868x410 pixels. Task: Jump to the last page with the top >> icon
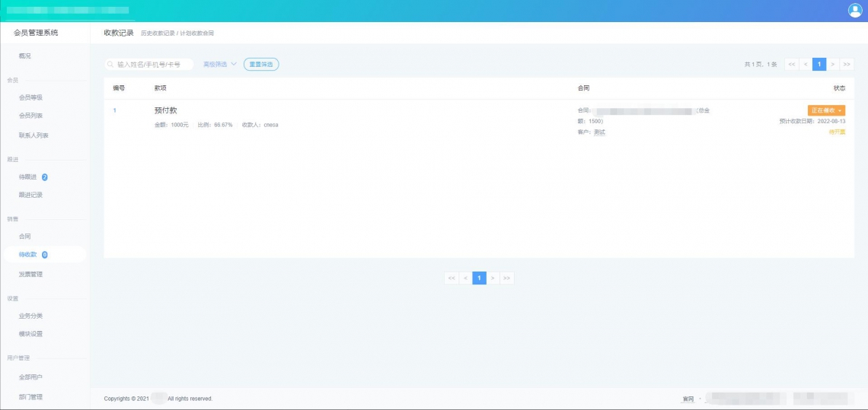(847, 64)
